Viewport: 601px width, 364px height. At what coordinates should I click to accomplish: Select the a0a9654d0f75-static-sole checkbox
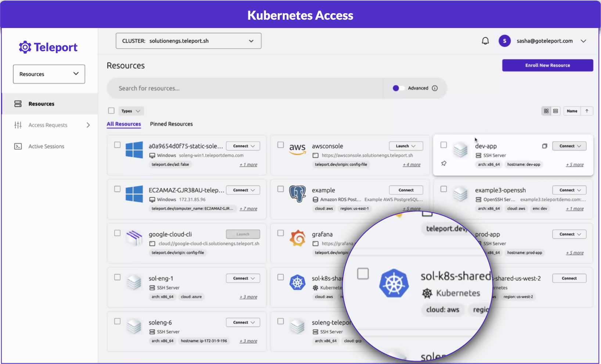click(117, 145)
